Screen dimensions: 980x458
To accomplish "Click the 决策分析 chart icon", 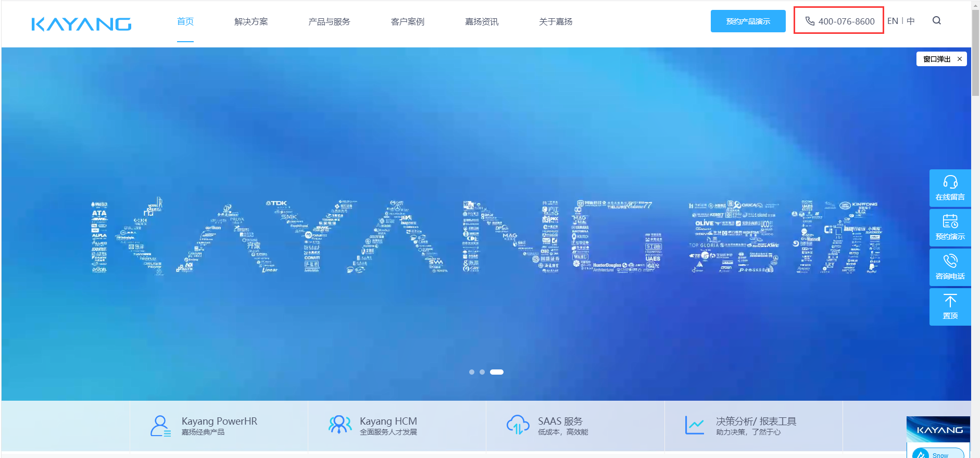I will click(695, 425).
